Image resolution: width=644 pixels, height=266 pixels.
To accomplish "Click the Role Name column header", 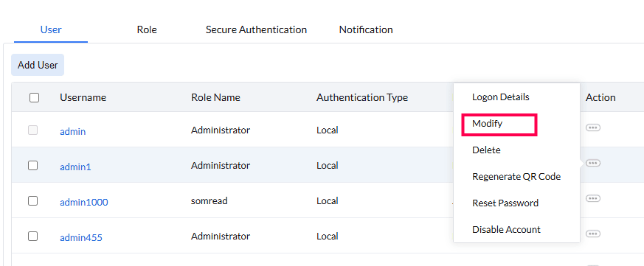I will [215, 97].
